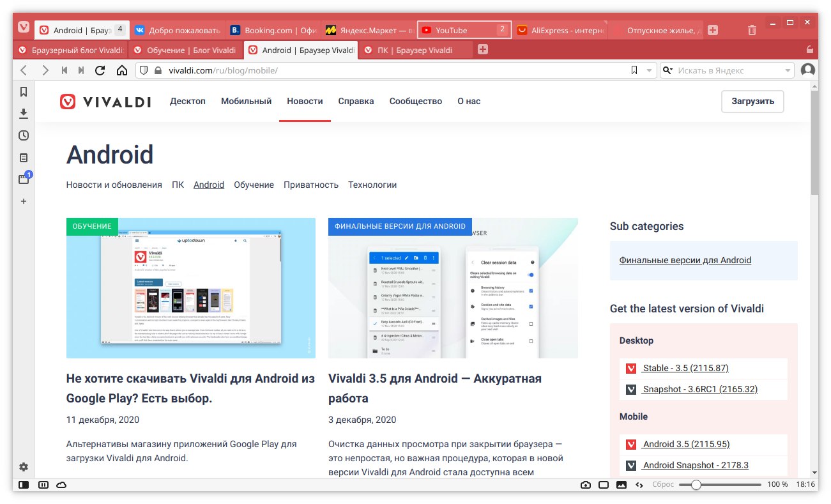Open Snapshot - 3.6RC1 (2165.32) link

pyautogui.click(x=700, y=389)
